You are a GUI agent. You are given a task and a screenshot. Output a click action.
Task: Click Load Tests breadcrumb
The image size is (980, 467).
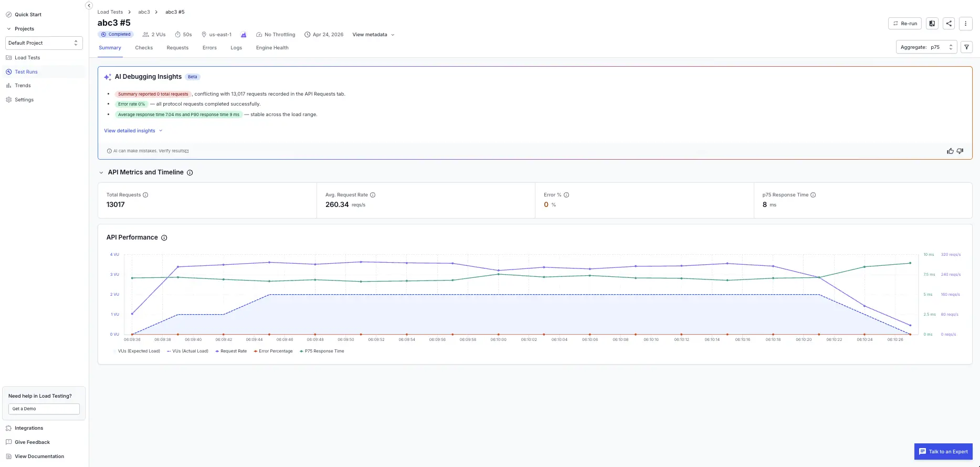click(x=110, y=12)
